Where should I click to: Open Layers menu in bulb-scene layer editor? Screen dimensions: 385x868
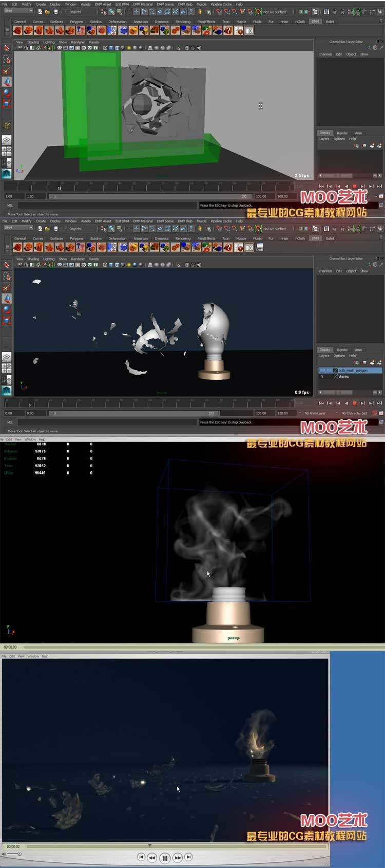(x=324, y=356)
